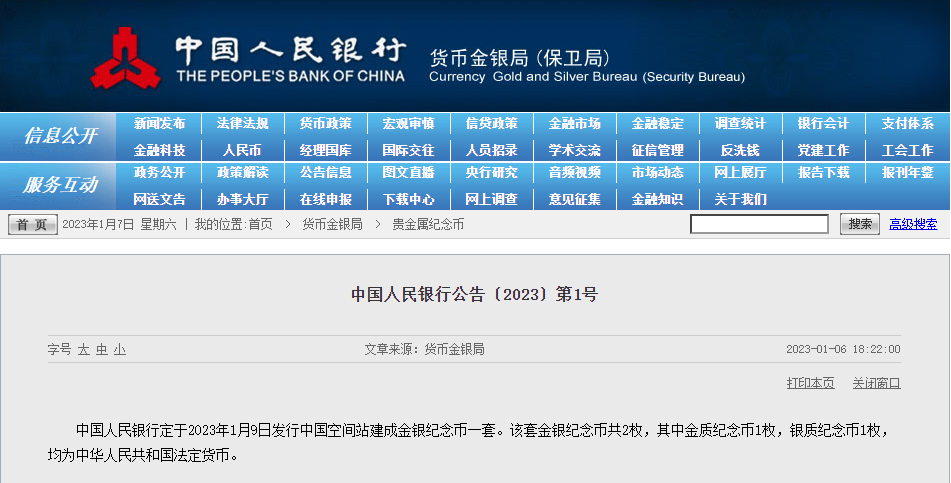The width and height of the screenshot is (951, 483).
Task: Open 支付体系 menu item
Action: pyautogui.click(x=907, y=123)
